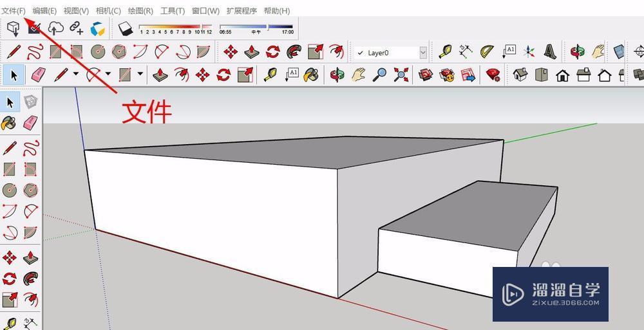Select the Push/Pull tool in the side palette
The height and width of the screenshot is (330, 644).
click(x=30, y=258)
